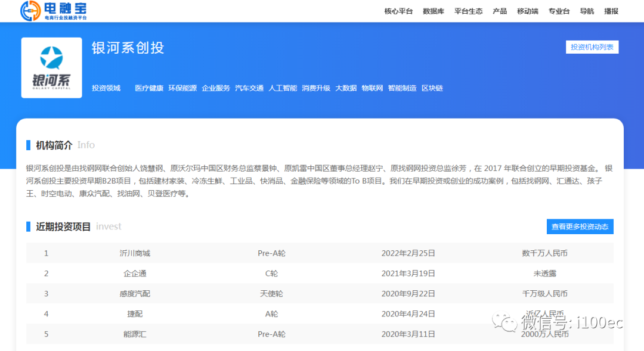This screenshot has width=644, height=351.
Task: Click the 区块链 investment field tag
Action: coord(432,88)
